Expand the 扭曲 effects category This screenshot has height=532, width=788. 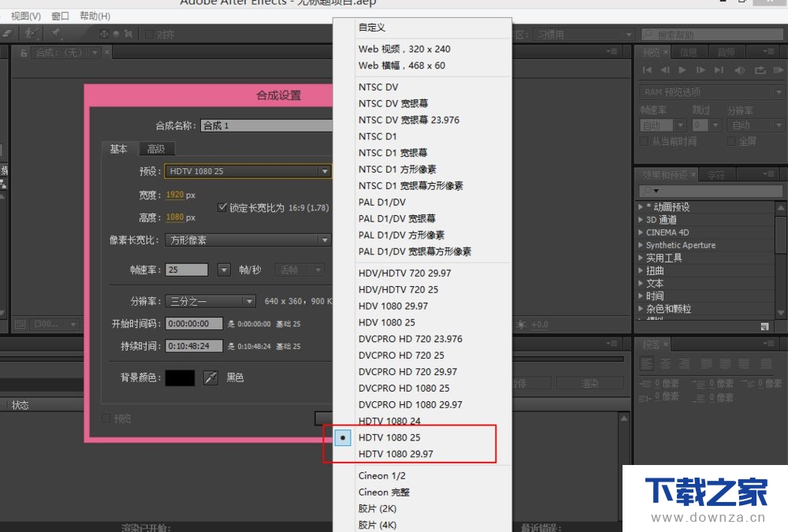pyautogui.click(x=641, y=270)
